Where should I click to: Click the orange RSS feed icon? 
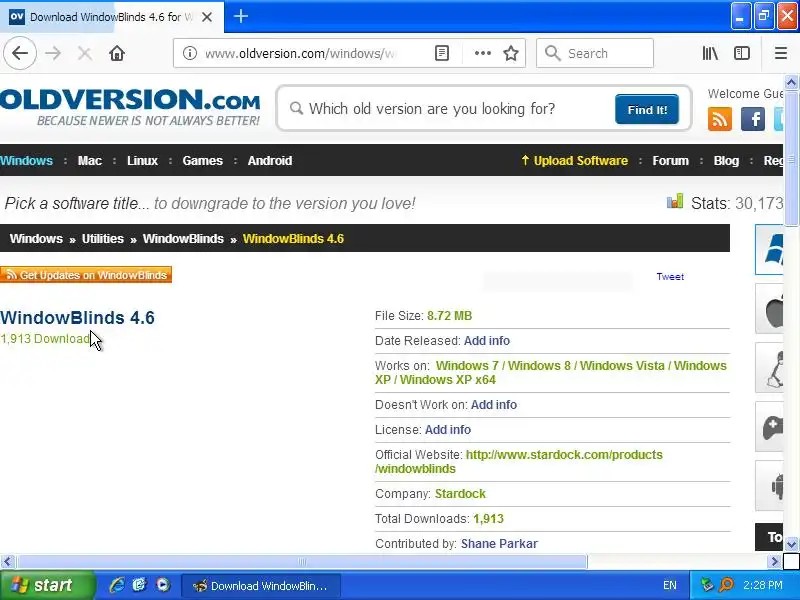pos(719,119)
